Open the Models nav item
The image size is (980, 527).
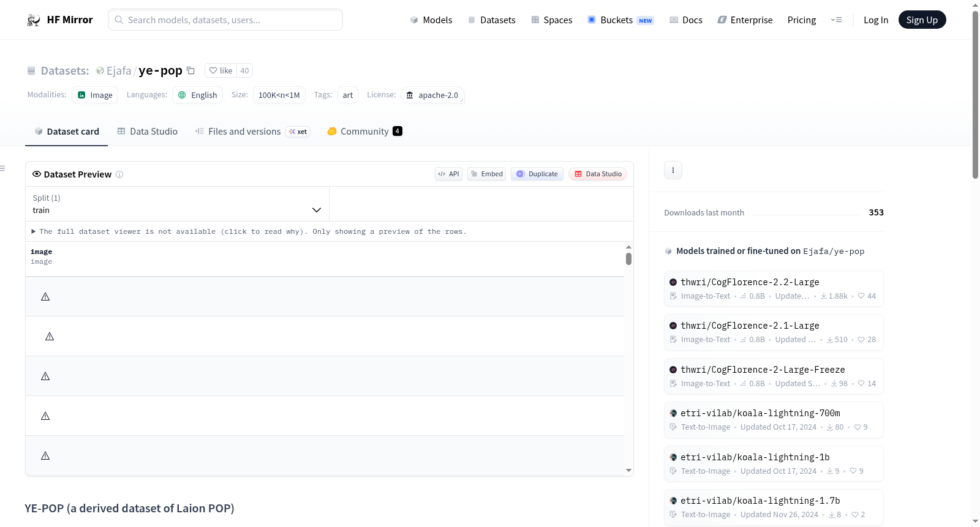(431, 20)
